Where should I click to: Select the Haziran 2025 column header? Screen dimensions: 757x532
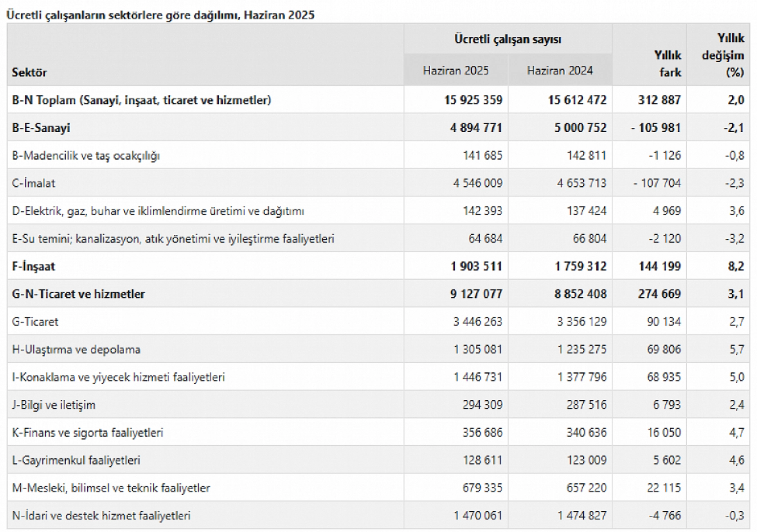(x=455, y=71)
